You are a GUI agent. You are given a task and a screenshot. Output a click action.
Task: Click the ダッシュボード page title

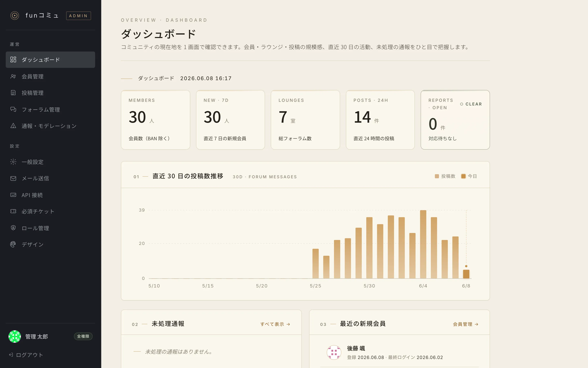[159, 34]
